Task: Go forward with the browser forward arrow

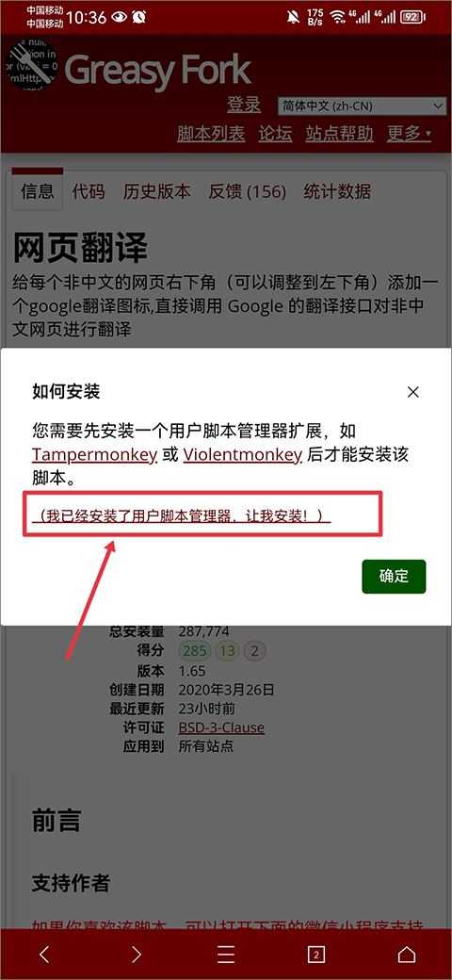Action: [x=136, y=955]
